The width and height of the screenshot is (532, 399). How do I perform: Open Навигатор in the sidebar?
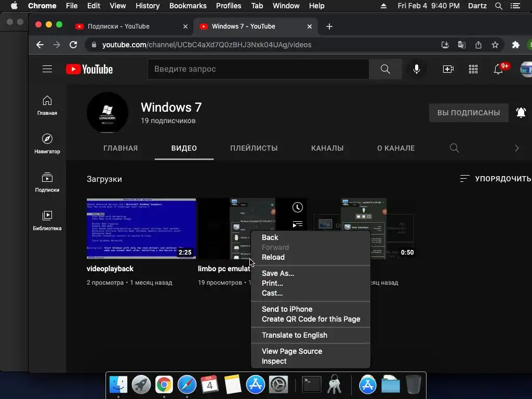tap(47, 144)
